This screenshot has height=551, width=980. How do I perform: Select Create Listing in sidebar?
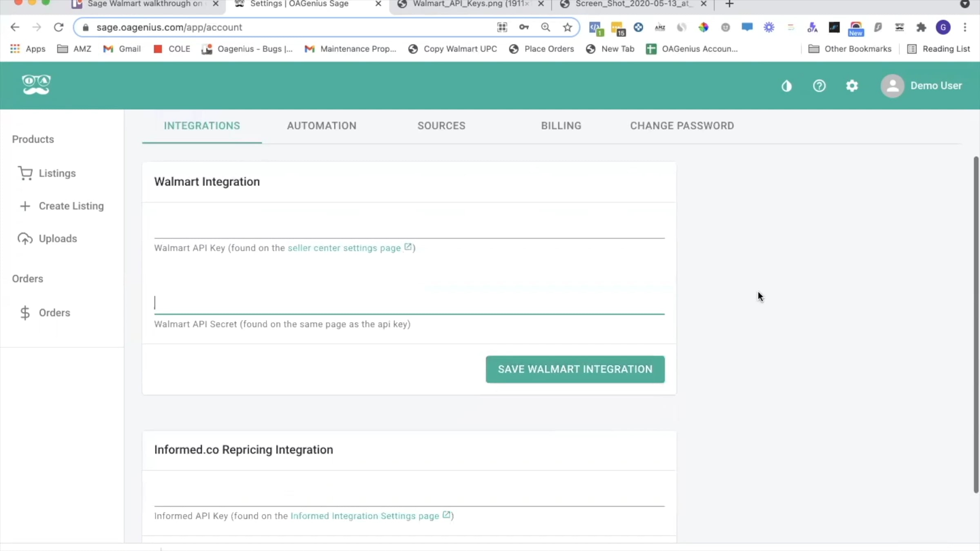[x=71, y=206]
